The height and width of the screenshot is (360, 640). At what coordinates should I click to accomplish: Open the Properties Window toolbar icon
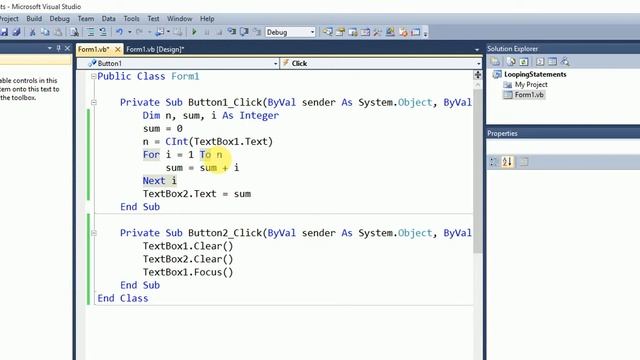(340, 32)
